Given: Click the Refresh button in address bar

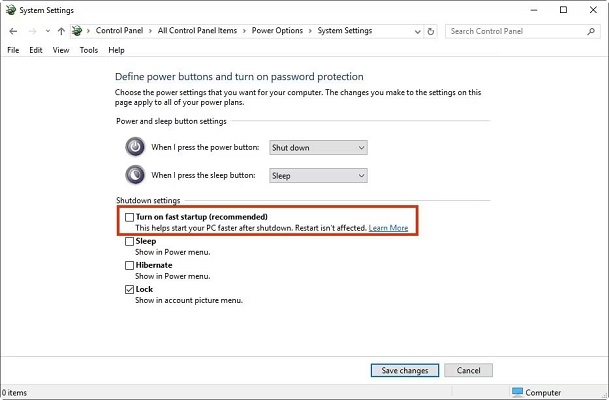Looking at the screenshot, I should click(x=432, y=31).
